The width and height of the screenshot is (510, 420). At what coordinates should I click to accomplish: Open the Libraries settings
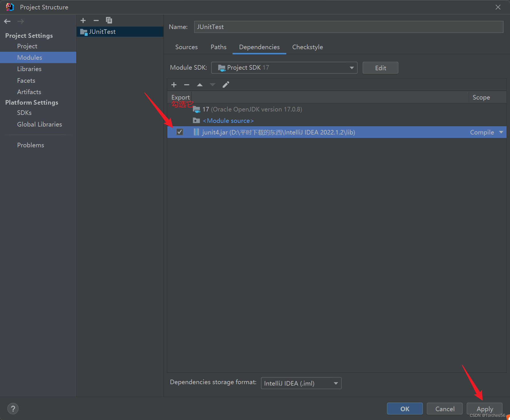pos(29,69)
